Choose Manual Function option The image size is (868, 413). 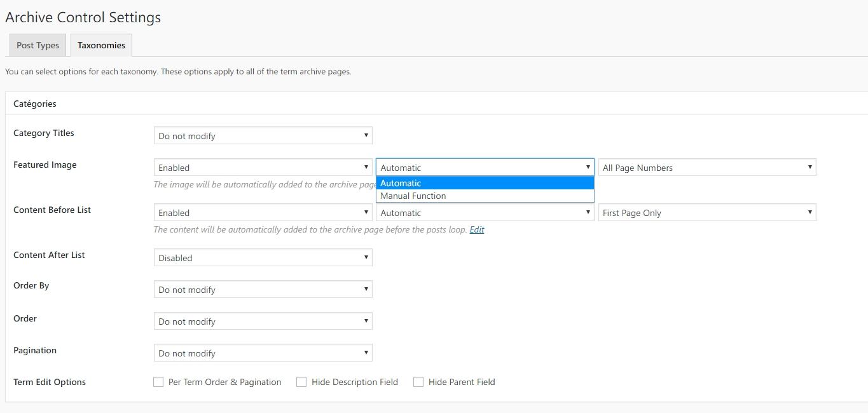pyautogui.click(x=485, y=196)
